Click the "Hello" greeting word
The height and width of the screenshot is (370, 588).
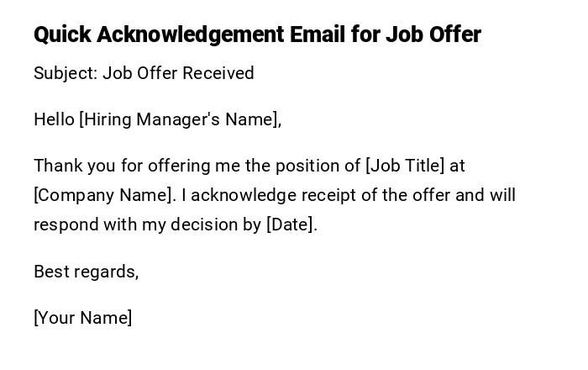[54, 119]
